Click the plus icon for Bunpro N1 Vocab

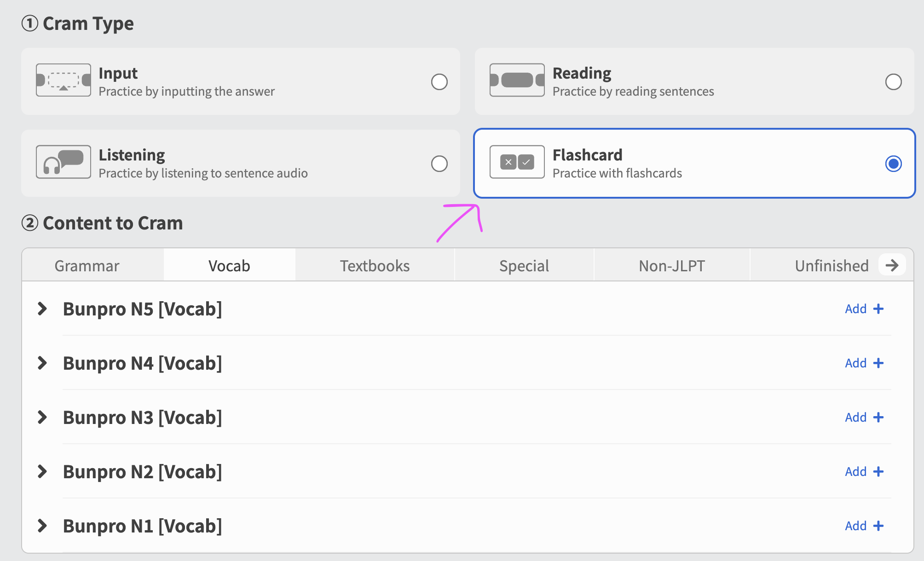[878, 526]
